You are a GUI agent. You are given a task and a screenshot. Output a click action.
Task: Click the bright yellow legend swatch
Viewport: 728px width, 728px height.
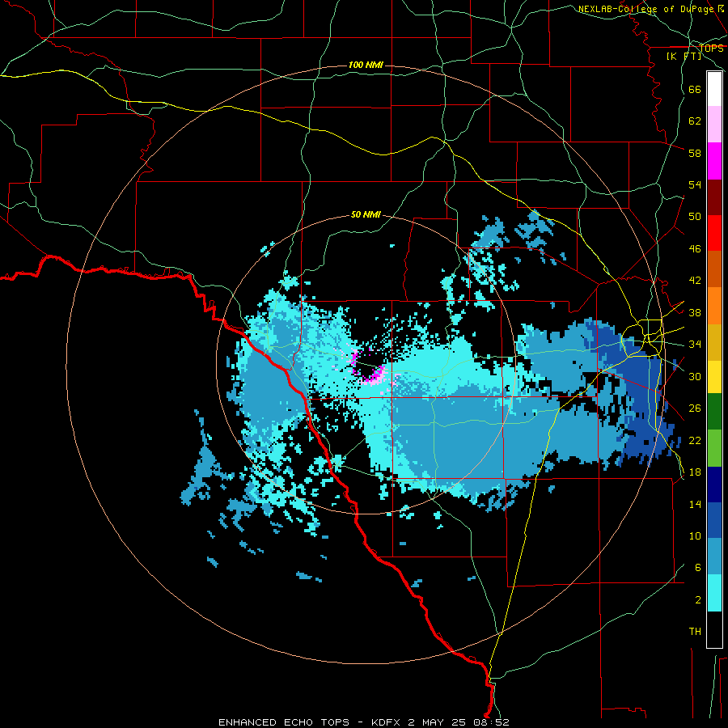tap(714, 377)
